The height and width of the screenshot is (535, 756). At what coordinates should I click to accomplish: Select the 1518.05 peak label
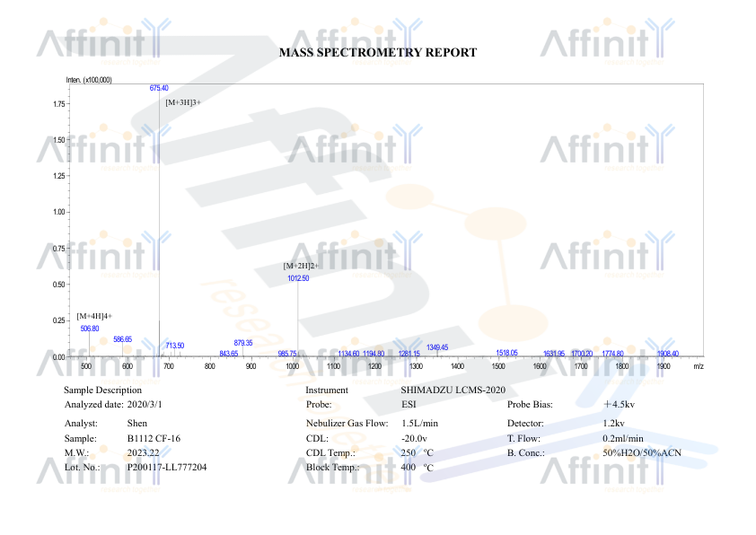(506, 353)
